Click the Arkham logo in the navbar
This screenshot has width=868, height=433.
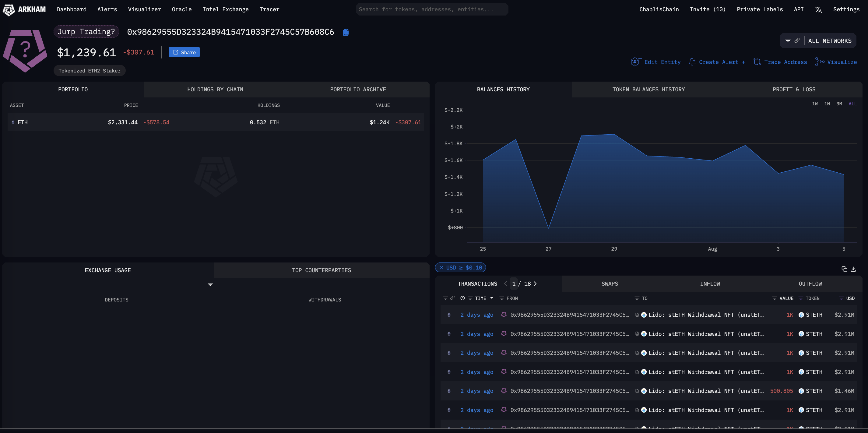pyautogui.click(x=24, y=9)
